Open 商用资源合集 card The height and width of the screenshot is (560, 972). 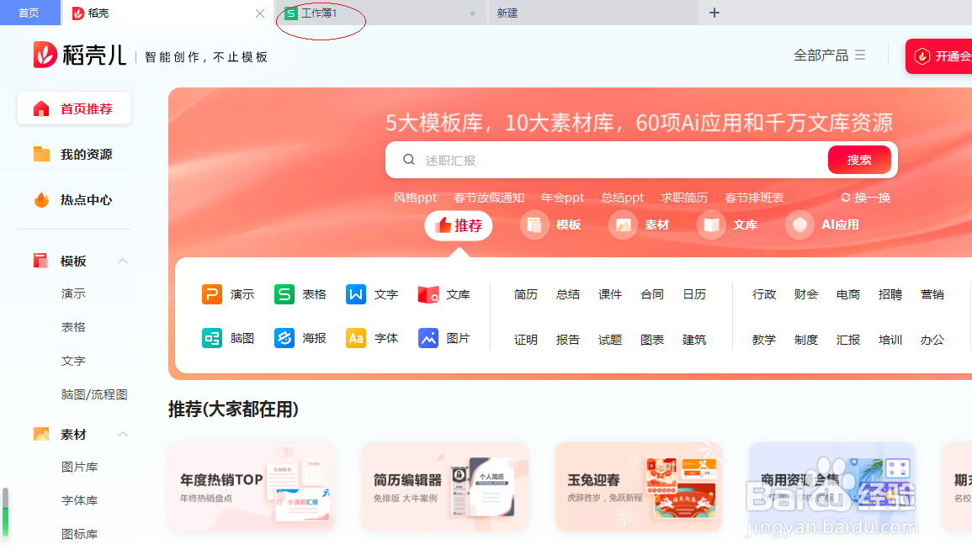832,487
